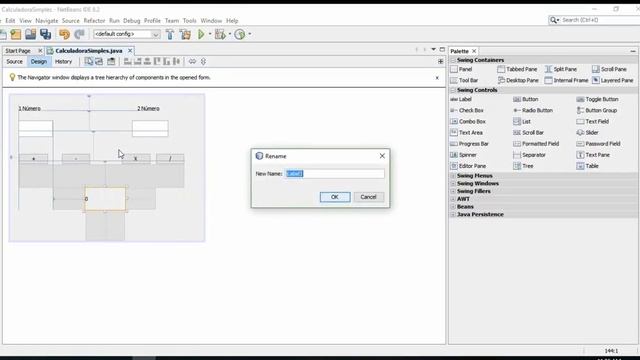This screenshot has height=360, width=640.
Task: Toggle vertical resizability icon
Action: [203, 62]
